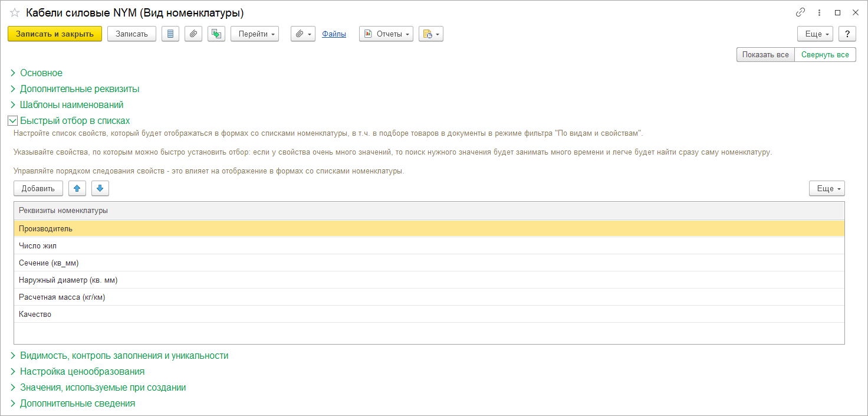Copy link to object via chain icon
Viewport: 868px width, 416px height.
(800, 12)
